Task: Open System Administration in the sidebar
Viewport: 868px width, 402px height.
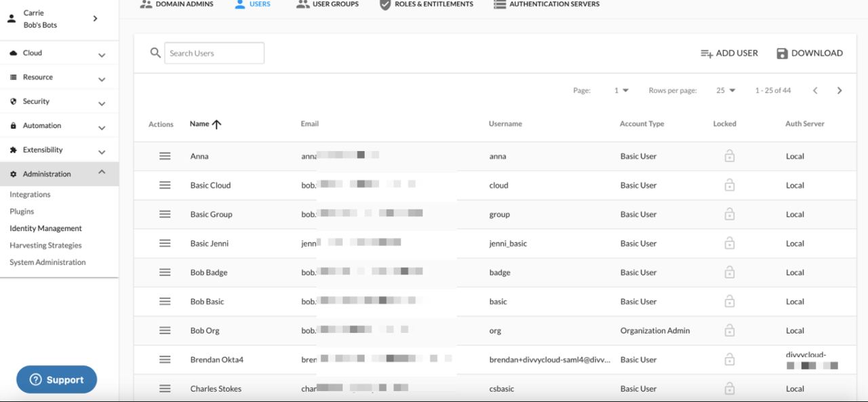Action: click(x=47, y=262)
